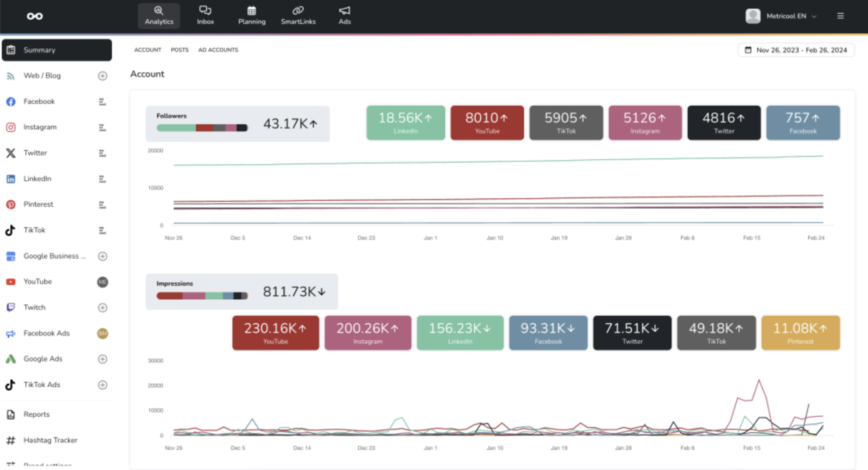
Task: Click the TikTok sidebar icon
Action: tap(10, 230)
